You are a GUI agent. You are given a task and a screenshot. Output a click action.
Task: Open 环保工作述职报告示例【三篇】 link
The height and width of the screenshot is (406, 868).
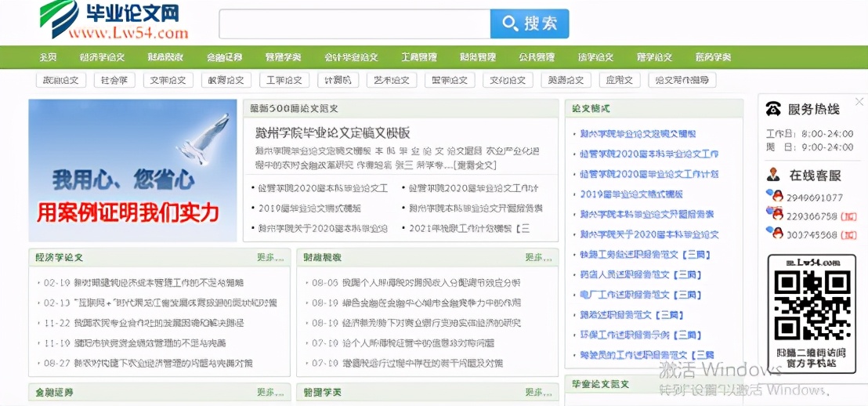click(641, 335)
